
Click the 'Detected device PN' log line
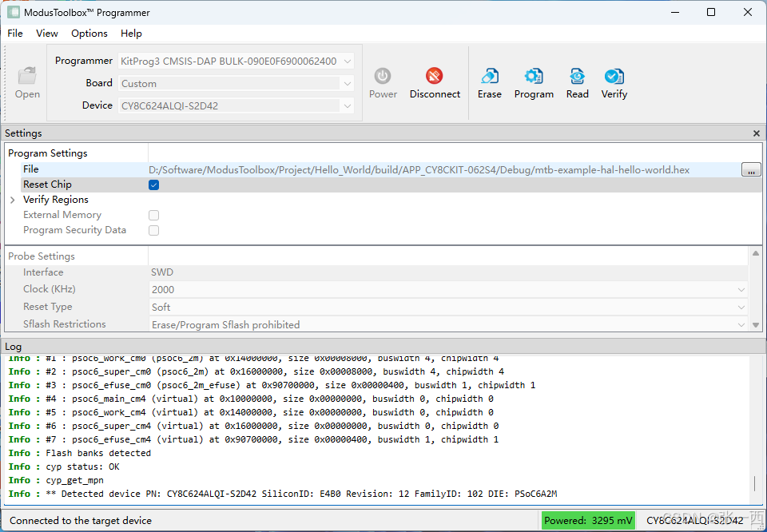[x=283, y=494]
